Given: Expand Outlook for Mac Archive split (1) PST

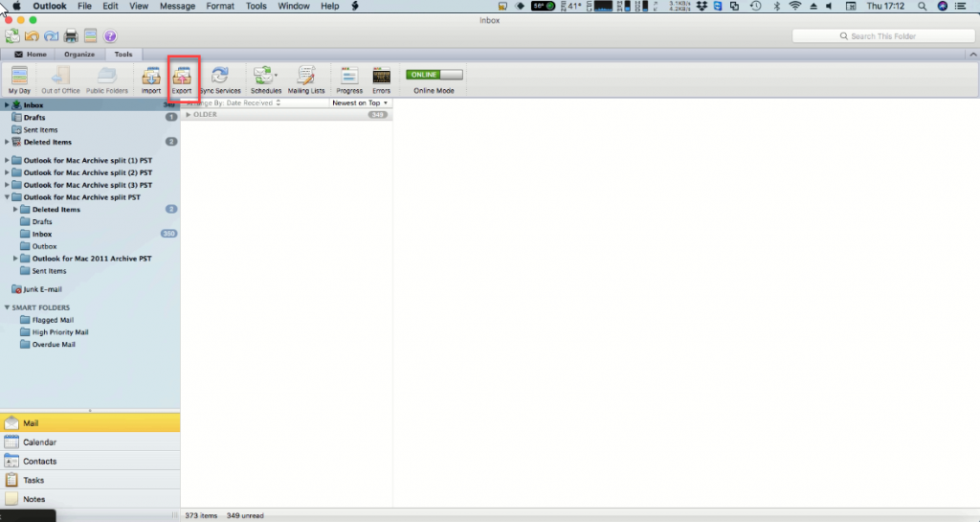Looking at the screenshot, I should click(7, 160).
